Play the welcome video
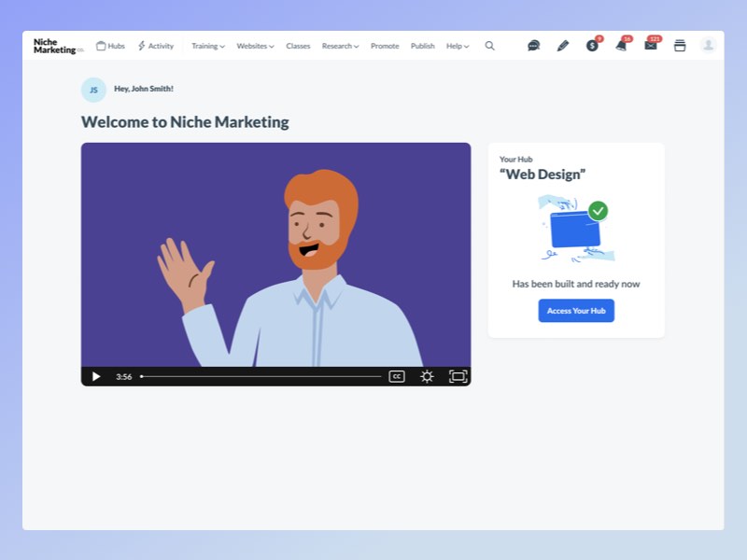 (x=96, y=376)
